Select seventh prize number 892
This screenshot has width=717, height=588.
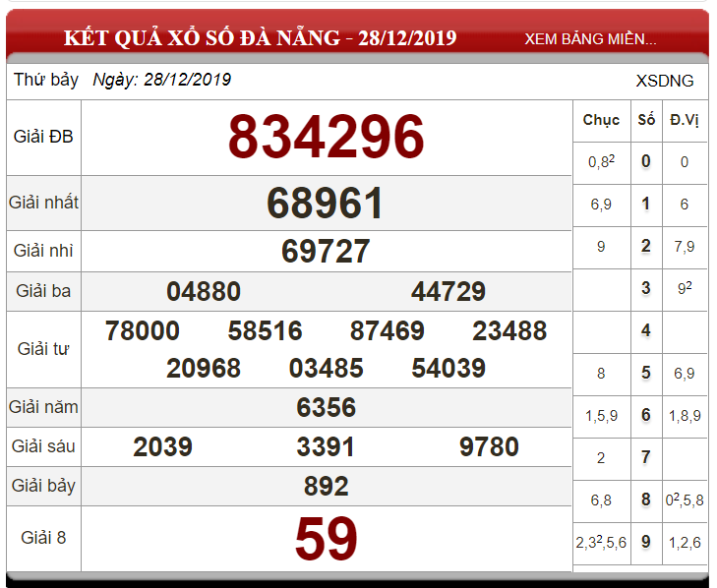point(326,486)
